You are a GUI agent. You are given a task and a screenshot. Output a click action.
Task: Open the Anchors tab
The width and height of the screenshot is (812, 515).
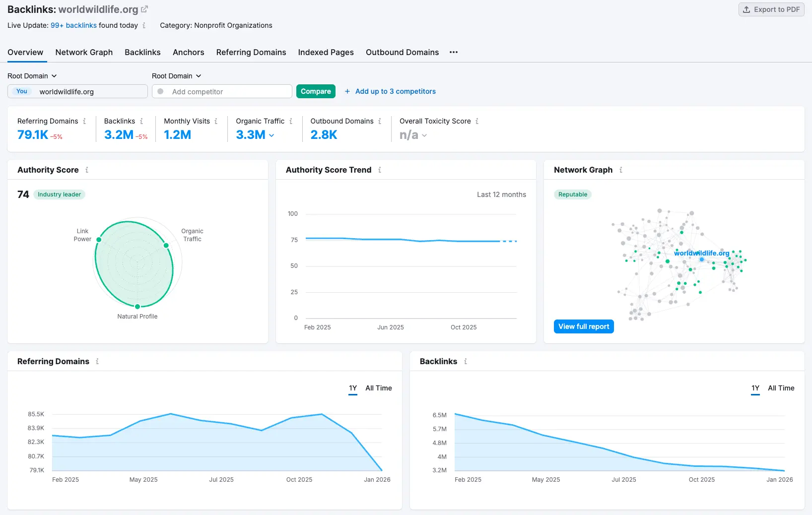click(188, 52)
